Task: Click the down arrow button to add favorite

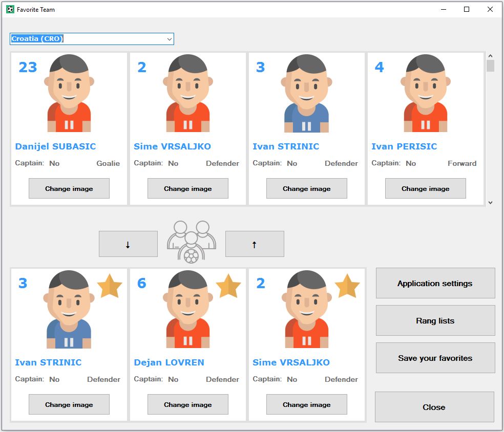Action: [128, 244]
